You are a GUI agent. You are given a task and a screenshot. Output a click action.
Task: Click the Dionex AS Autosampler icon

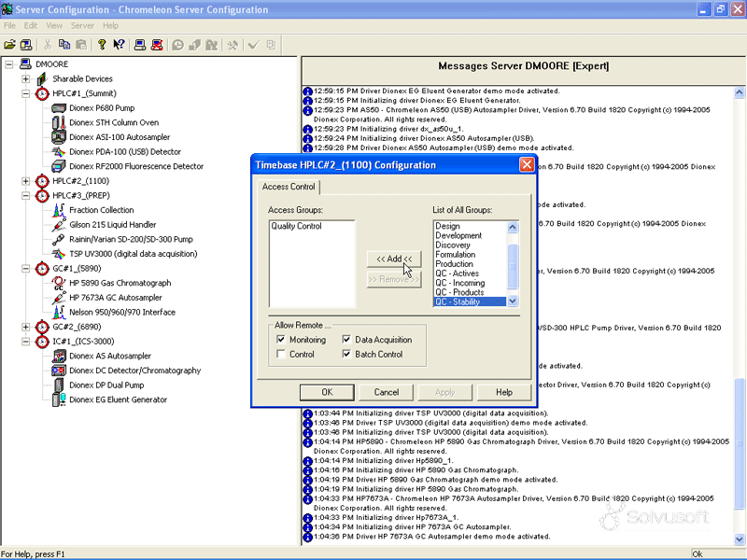pyautogui.click(x=59, y=356)
